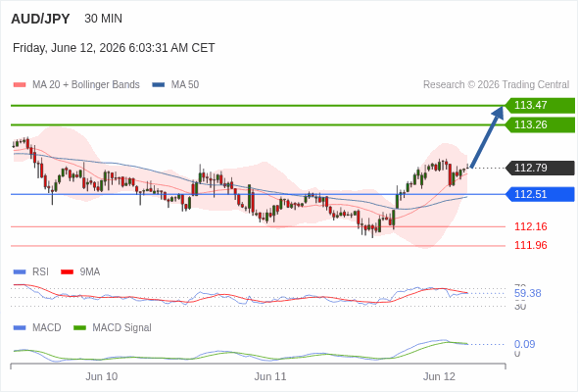
Task: Click the green MACD Signal legend swatch
Action: click(79, 328)
